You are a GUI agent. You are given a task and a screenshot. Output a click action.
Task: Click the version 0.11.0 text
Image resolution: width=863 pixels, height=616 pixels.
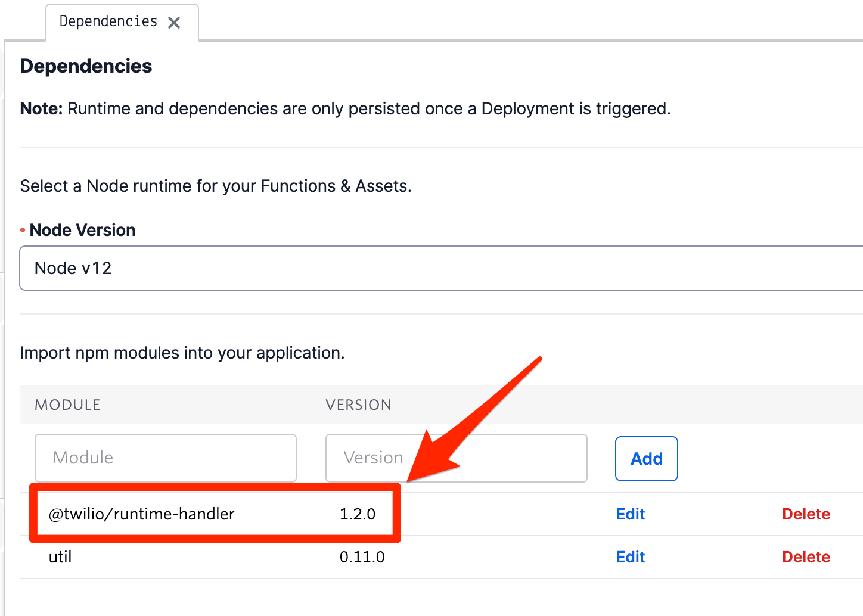click(x=362, y=556)
